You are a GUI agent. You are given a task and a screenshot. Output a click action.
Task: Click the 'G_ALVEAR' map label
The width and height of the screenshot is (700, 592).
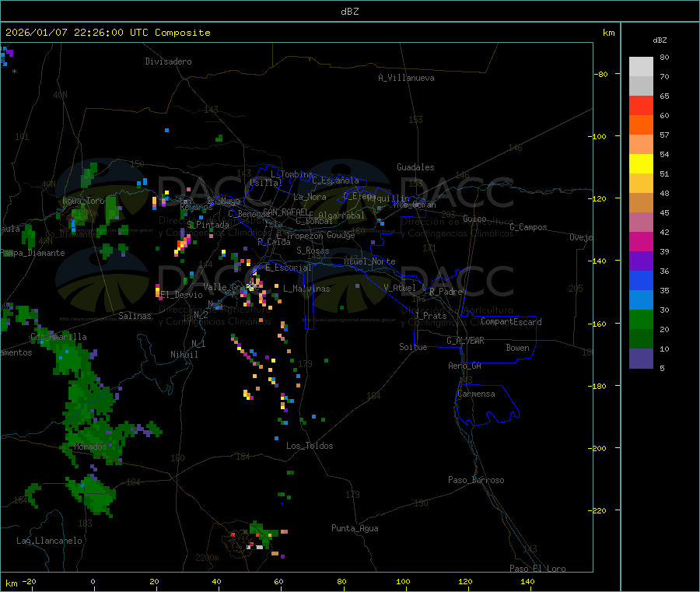coord(465,341)
